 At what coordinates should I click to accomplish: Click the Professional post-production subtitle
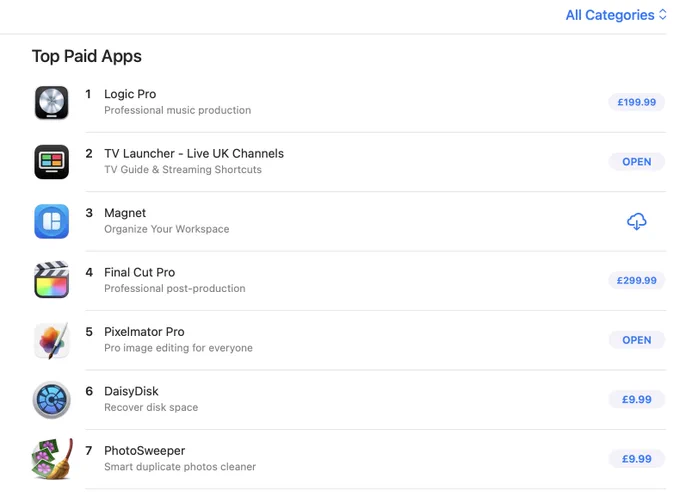pyautogui.click(x=175, y=288)
